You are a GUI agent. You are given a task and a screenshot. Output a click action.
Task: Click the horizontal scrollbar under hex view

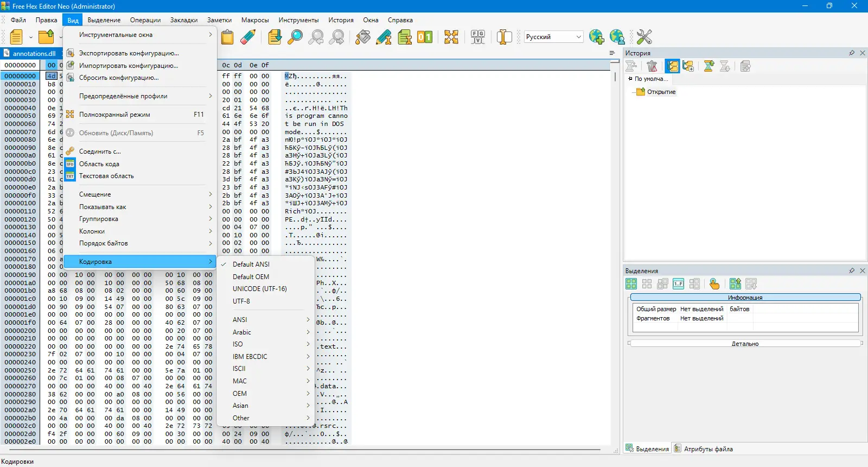pos(304,450)
